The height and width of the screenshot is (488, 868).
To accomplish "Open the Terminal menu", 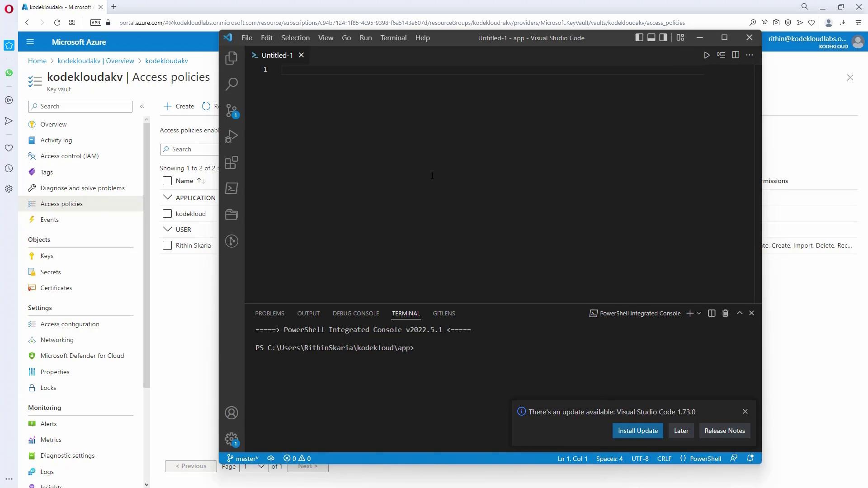I will tap(393, 38).
